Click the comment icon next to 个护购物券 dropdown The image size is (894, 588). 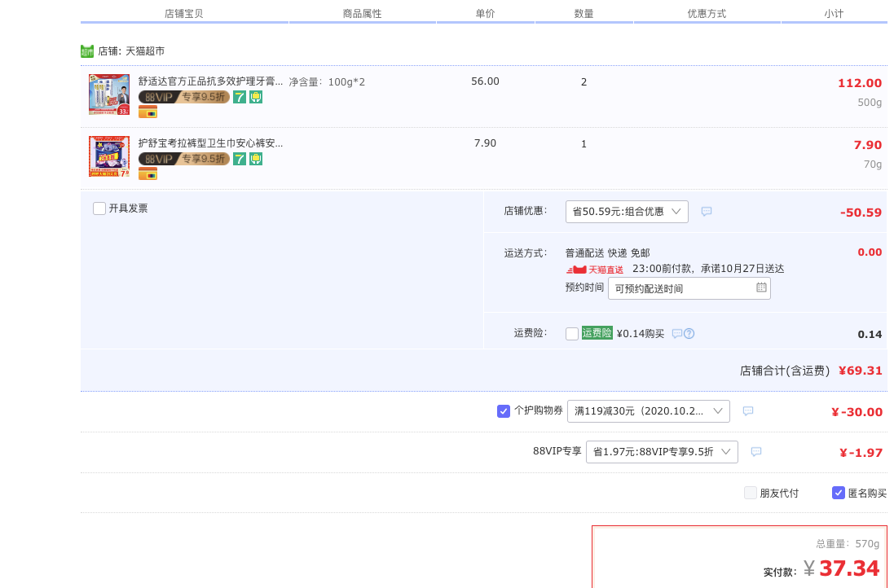(x=748, y=410)
